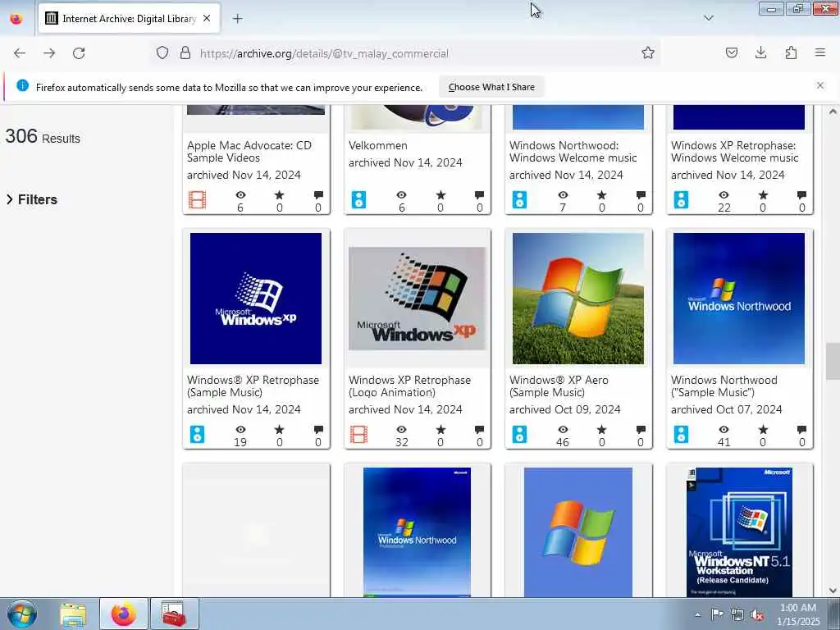The image size is (840, 630).
Task: Click the muted volume tray icon
Action: click(757, 615)
